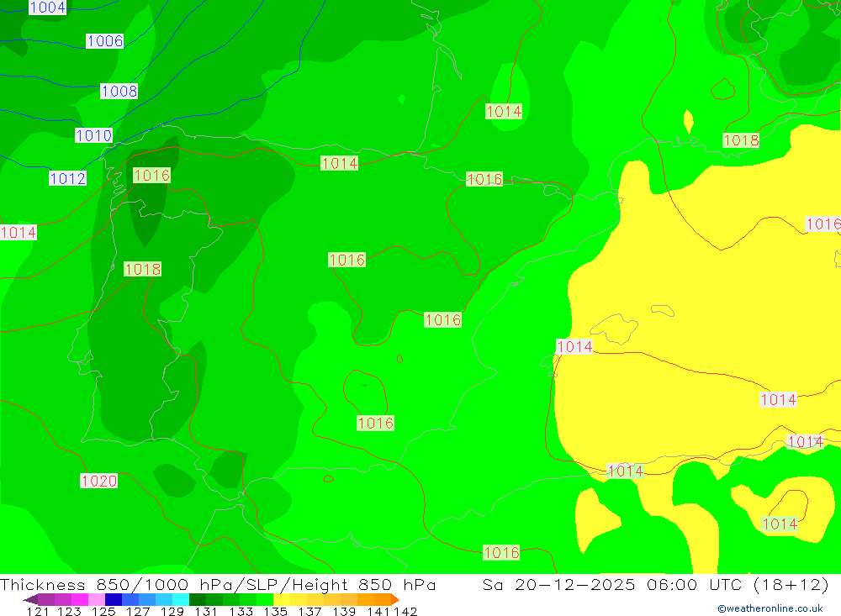
Task: Click the legend value 137
Action: pyautogui.click(x=309, y=611)
